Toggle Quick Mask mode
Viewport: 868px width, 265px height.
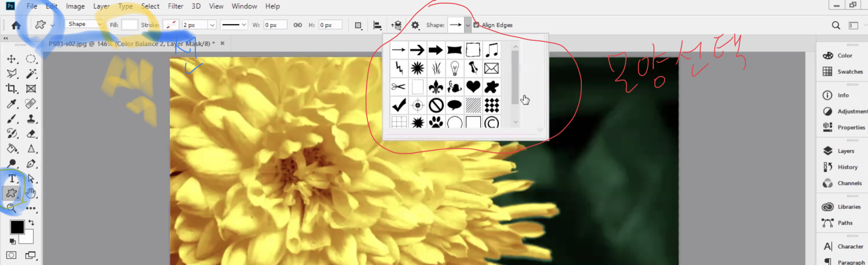coord(12,255)
